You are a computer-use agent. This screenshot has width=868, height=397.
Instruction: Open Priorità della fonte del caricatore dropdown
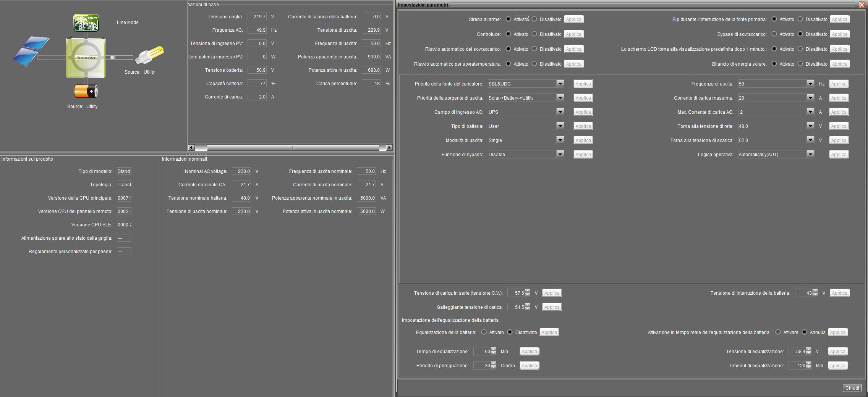click(560, 84)
